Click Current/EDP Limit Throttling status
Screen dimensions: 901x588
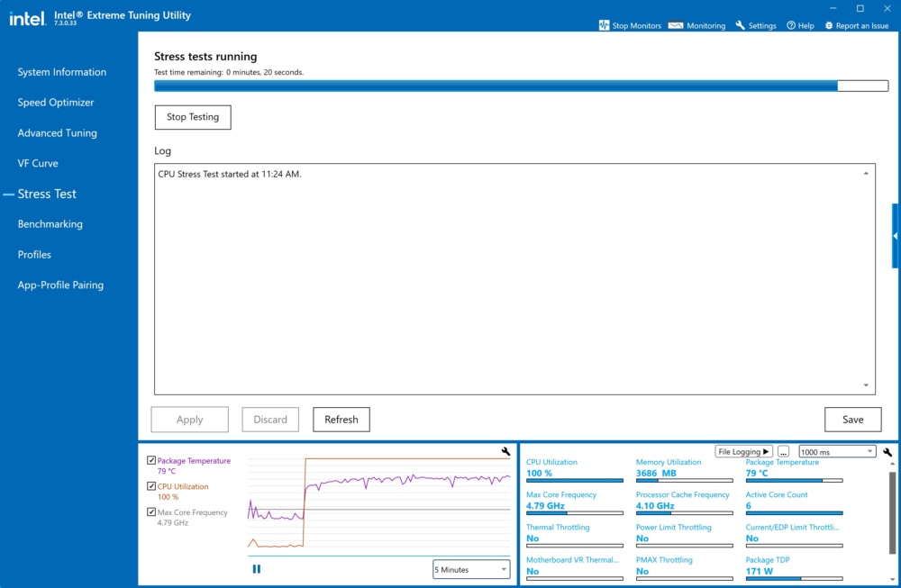[x=752, y=538]
